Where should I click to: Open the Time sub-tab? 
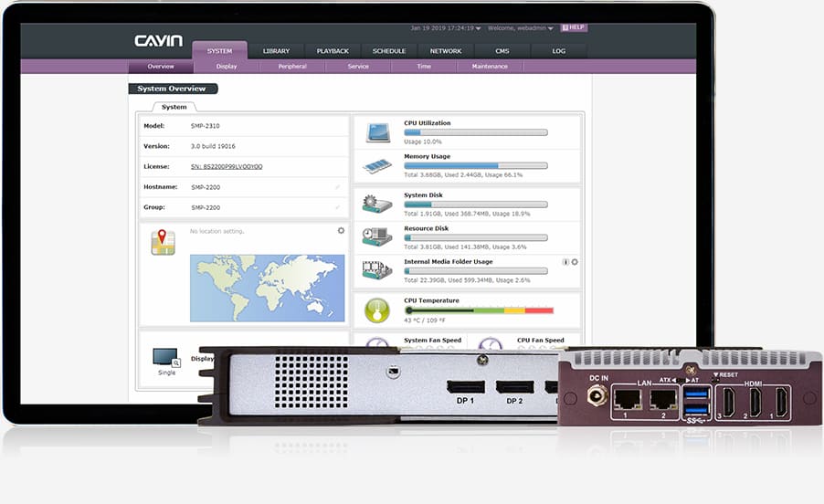[x=424, y=66]
